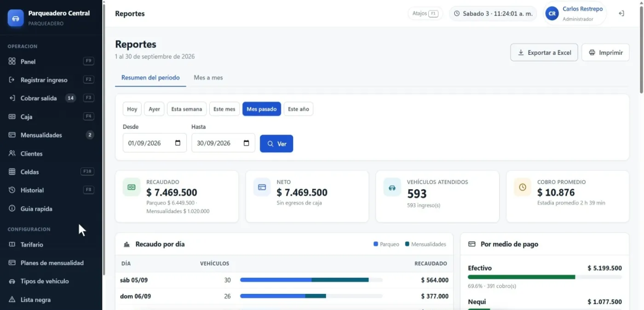This screenshot has height=310, width=644.
Task: Click the Por medio de pago card icon
Action: tap(472, 244)
